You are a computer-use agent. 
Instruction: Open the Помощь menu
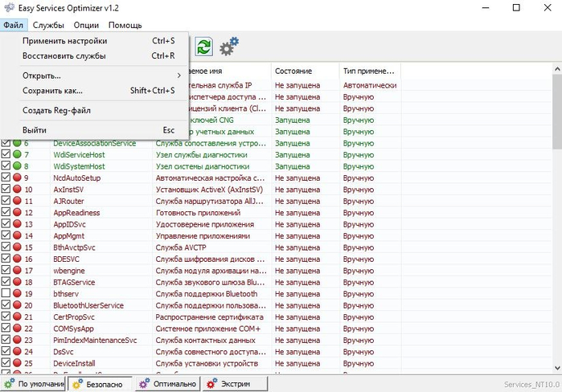click(125, 25)
